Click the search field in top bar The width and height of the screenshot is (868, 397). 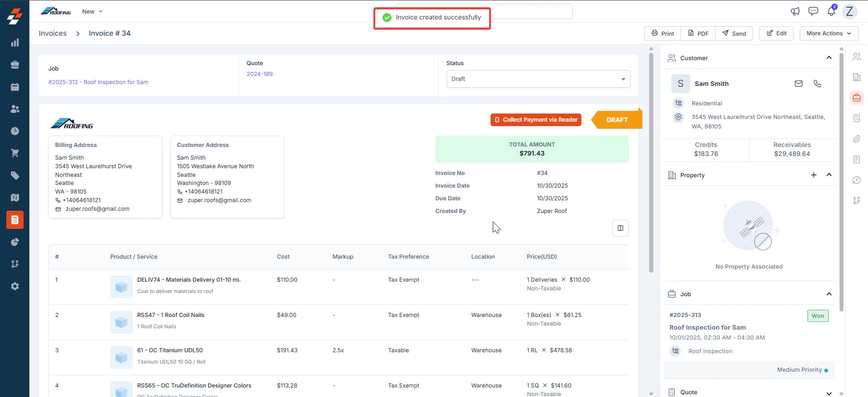pyautogui.click(x=531, y=11)
